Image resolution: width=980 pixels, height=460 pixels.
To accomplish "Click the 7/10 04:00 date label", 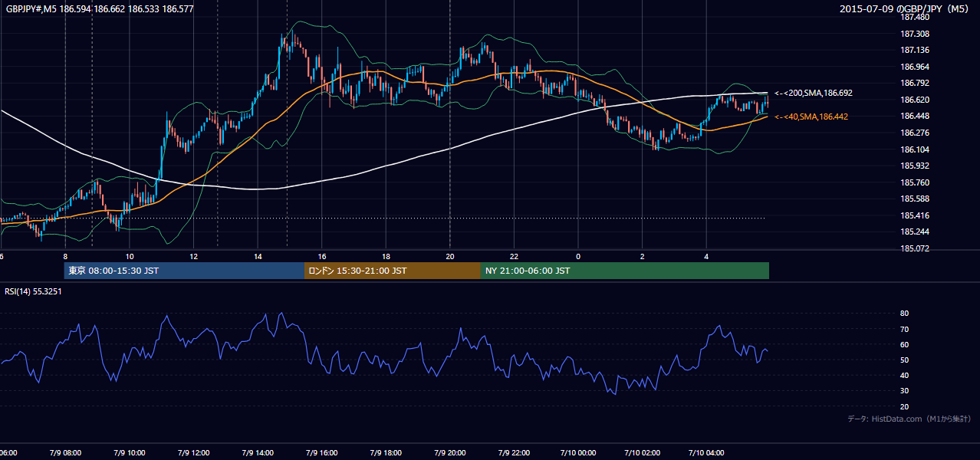I will click(x=706, y=453).
